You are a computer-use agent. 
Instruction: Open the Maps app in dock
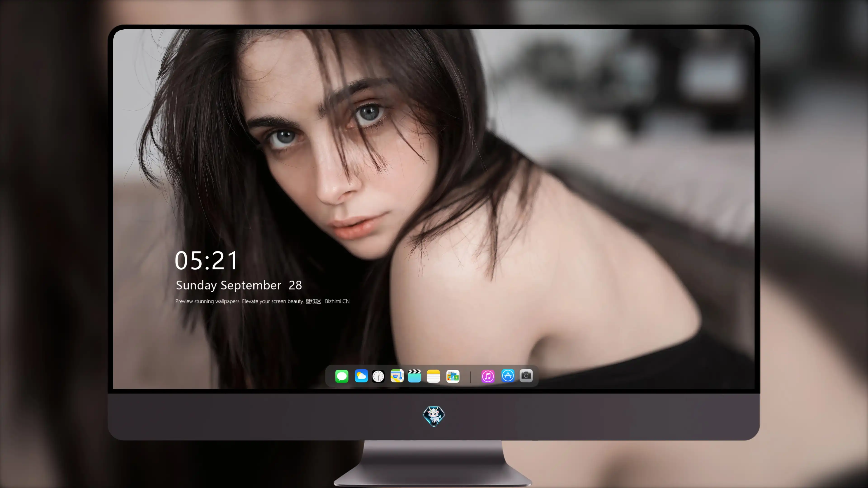click(x=397, y=376)
